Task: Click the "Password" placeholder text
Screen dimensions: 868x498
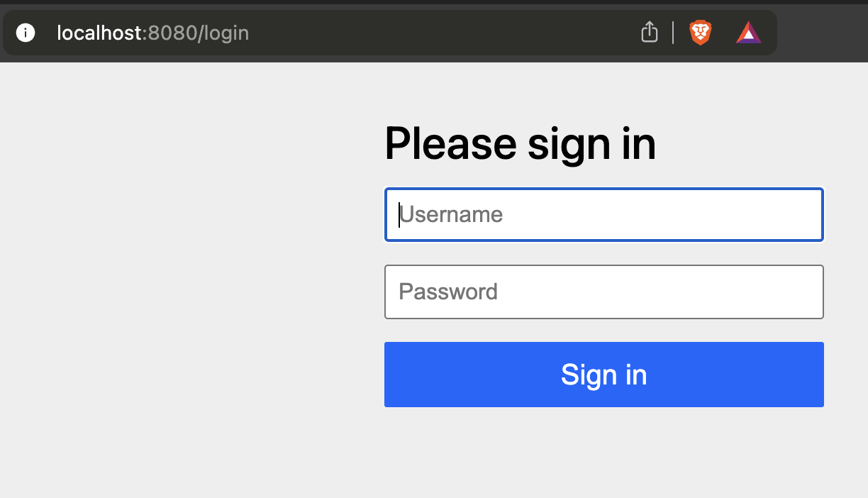Action: click(x=448, y=292)
